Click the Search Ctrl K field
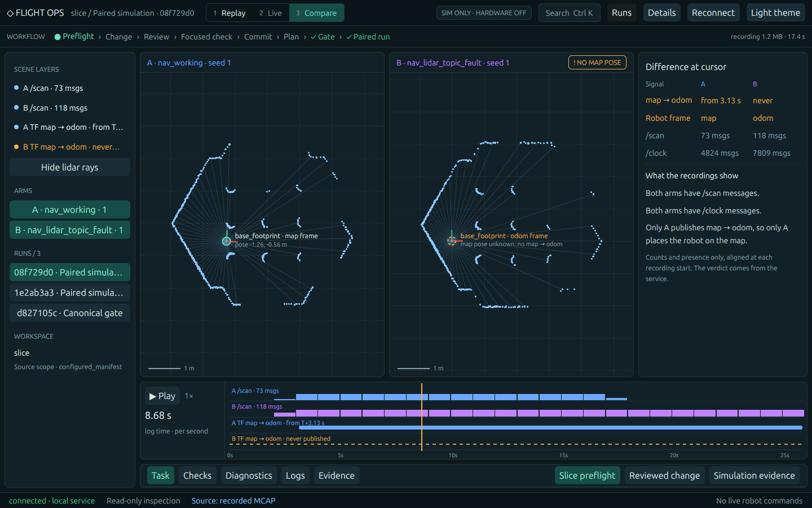Image resolution: width=812 pixels, height=508 pixels. point(570,13)
